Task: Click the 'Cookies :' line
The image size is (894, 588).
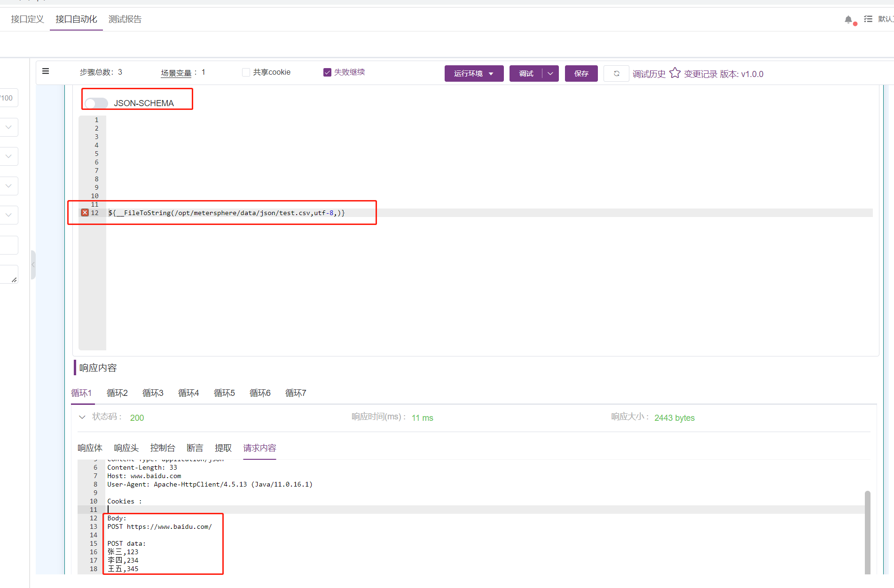Action: tap(125, 501)
